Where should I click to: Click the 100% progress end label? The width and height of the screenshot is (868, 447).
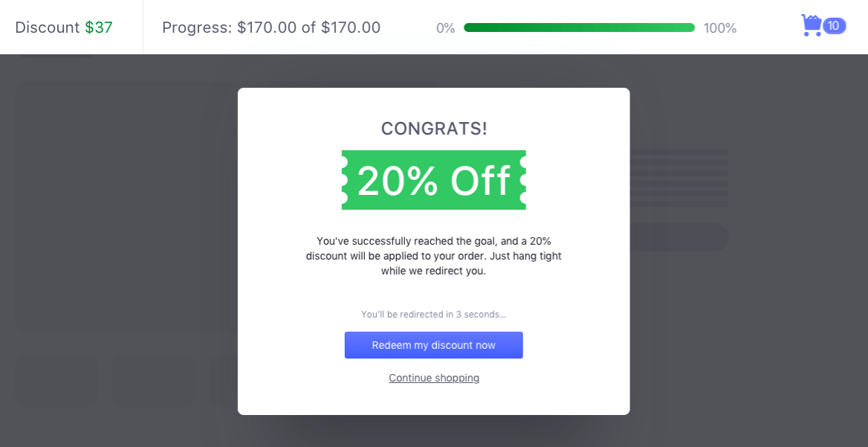click(x=720, y=28)
